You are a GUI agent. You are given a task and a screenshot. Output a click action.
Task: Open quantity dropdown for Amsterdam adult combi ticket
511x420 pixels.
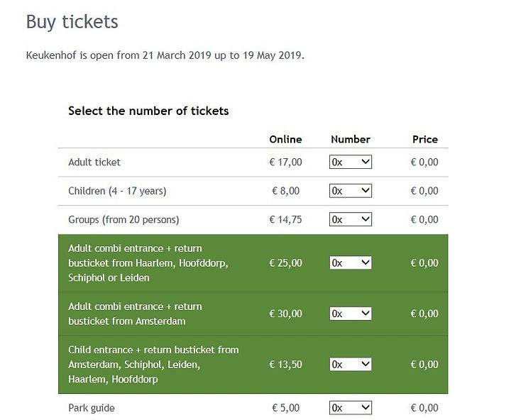click(351, 314)
